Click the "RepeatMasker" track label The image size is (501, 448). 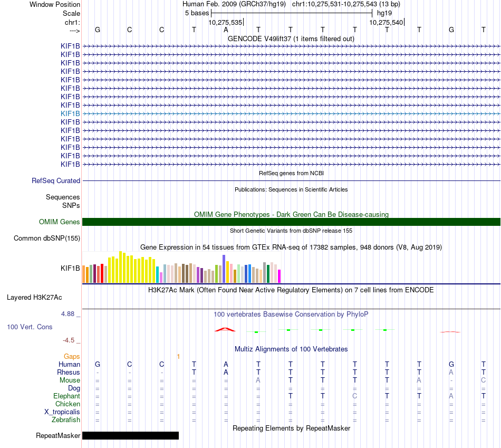click(58, 435)
